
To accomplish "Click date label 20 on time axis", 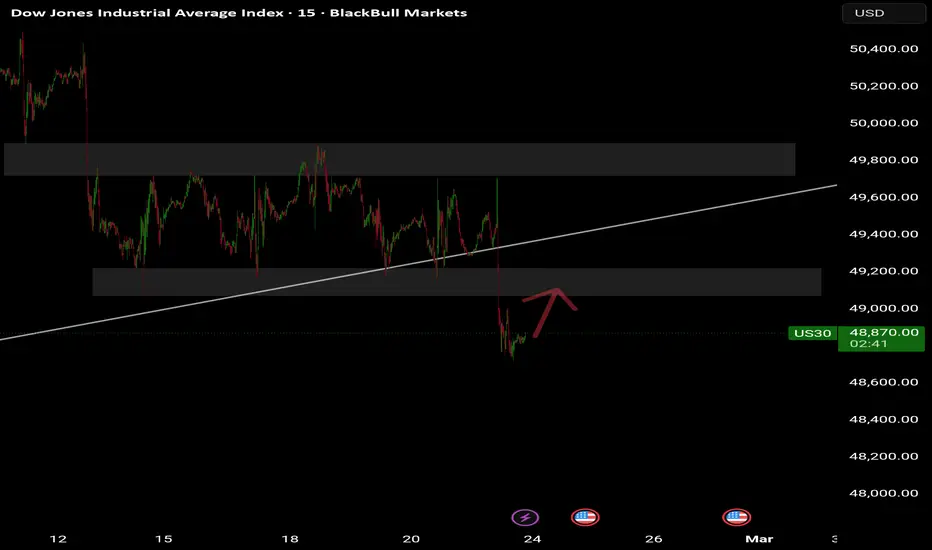I will click(x=411, y=539).
